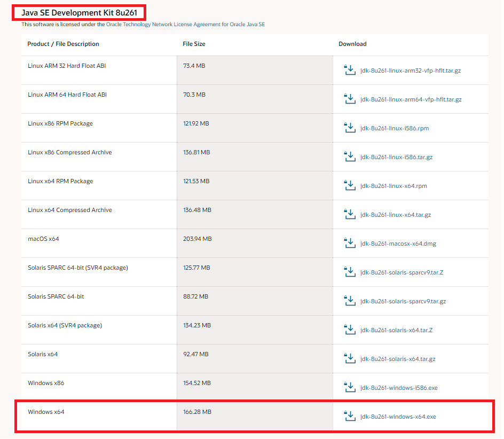
Task: Download jdk-8u261-windows-x64.exe file link
Action: tap(398, 417)
